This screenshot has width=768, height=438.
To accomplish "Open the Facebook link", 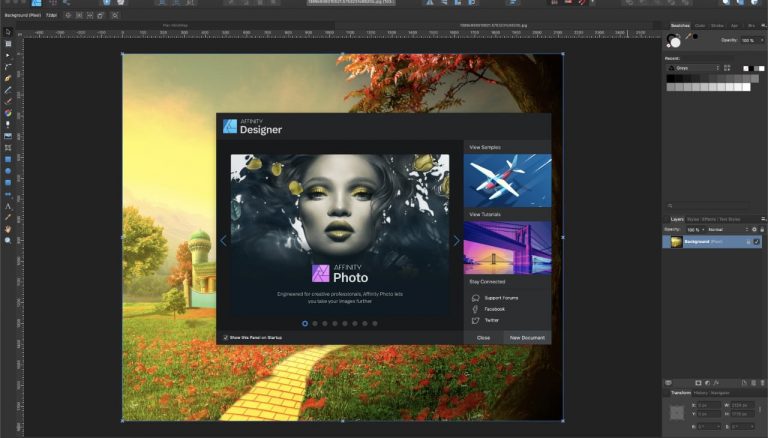I will click(x=494, y=309).
